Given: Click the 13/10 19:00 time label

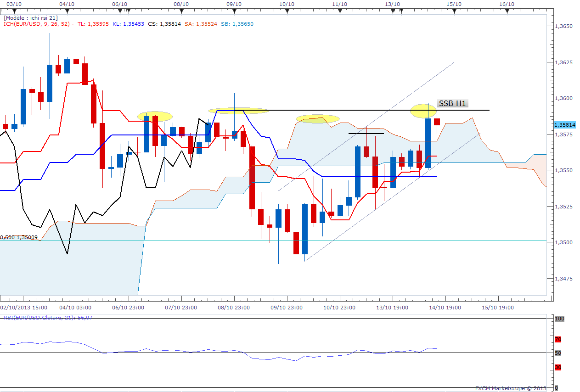Looking at the screenshot, I should 392,308.
